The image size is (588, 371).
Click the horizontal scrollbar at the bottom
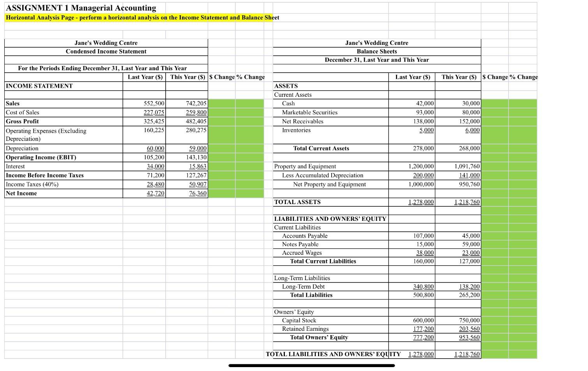(311, 366)
